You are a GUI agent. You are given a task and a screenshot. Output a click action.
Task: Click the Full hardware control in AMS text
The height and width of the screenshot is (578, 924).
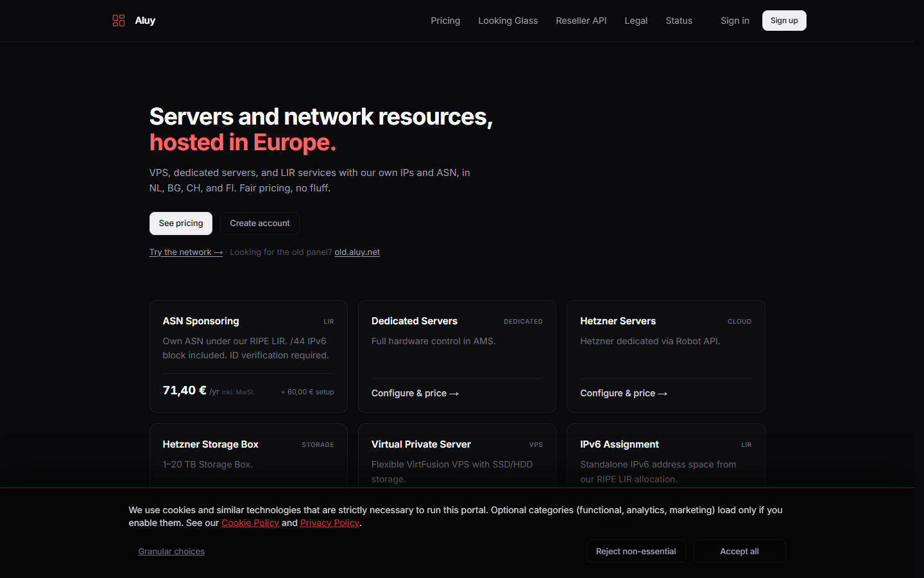tap(433, 341)
